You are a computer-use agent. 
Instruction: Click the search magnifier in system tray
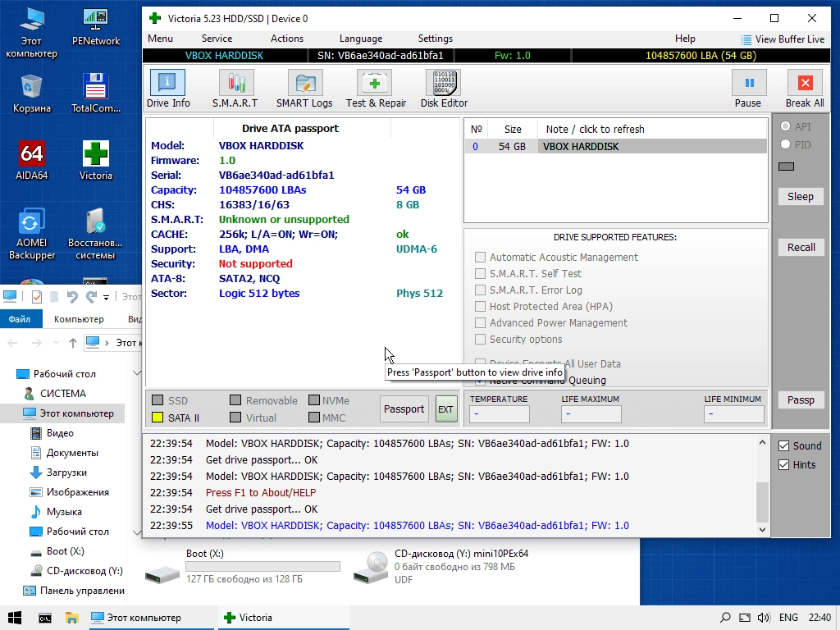(725, 618)
